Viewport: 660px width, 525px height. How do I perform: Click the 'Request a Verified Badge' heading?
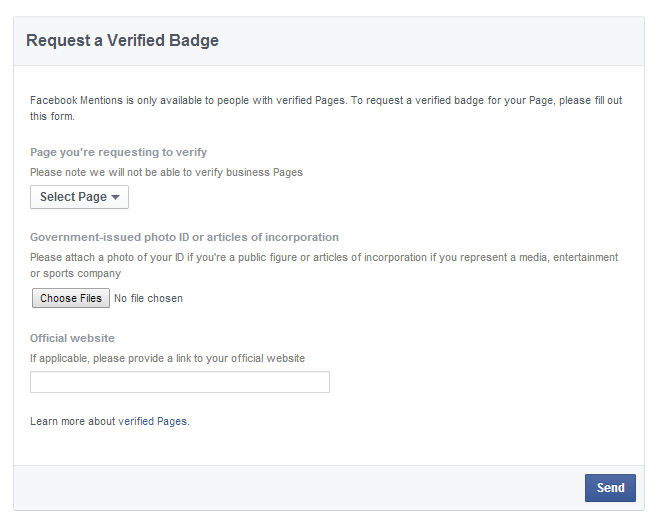(122, 40)
